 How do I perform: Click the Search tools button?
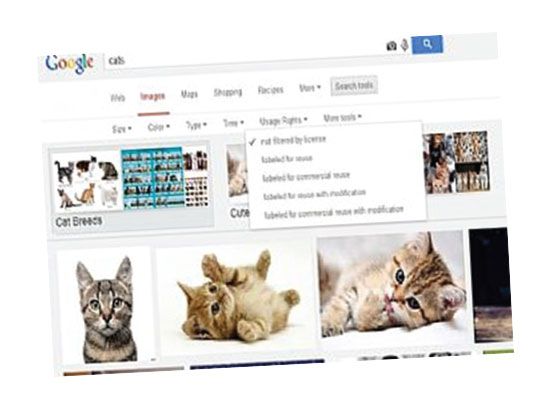click(x=354, y=86)
